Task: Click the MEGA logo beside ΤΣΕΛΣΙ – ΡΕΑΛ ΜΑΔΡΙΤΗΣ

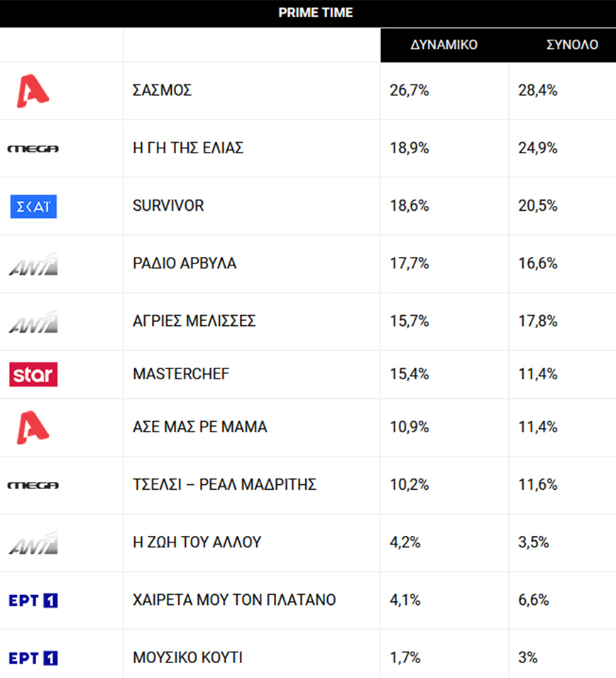Action: (33, 486)
